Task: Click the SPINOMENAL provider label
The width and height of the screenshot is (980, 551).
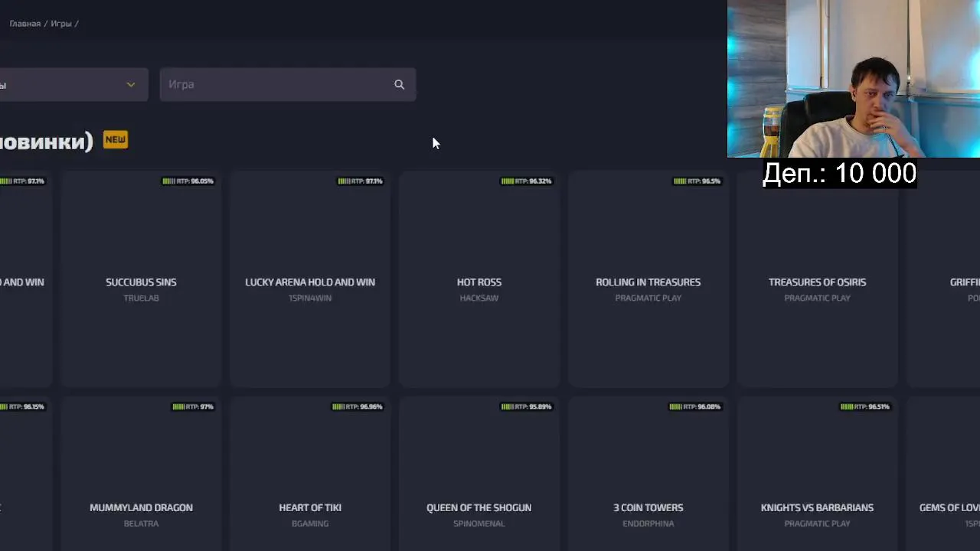Action: point(479,524)
